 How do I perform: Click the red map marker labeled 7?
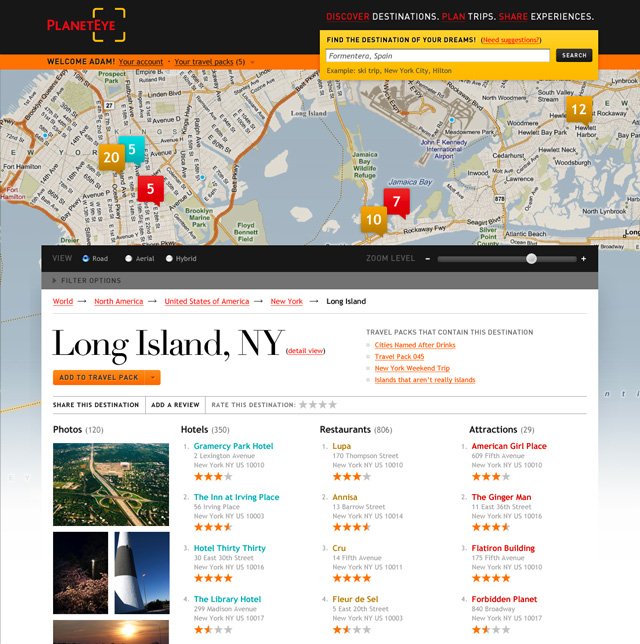point(396,202)
